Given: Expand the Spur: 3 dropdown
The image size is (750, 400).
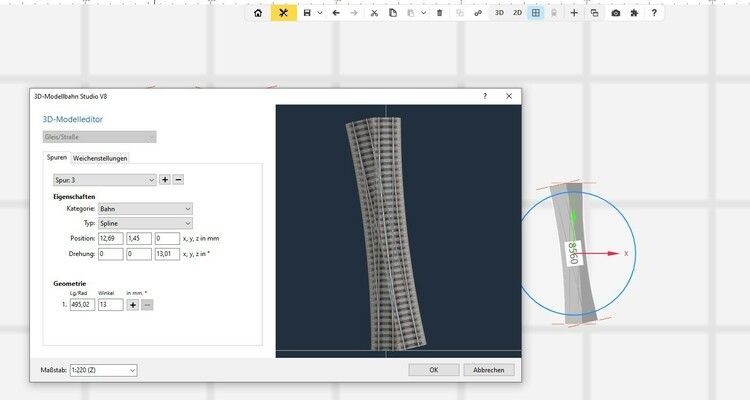Looking at the screenshot, I should tap(104, 179).
